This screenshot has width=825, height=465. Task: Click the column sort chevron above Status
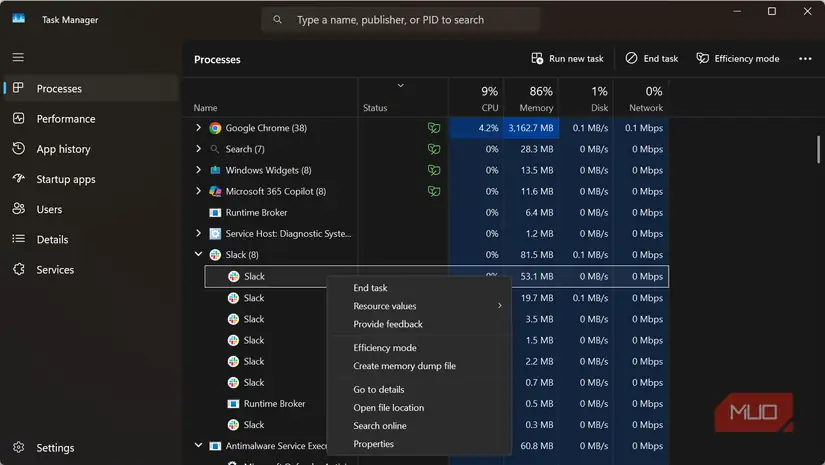(400, 85)
